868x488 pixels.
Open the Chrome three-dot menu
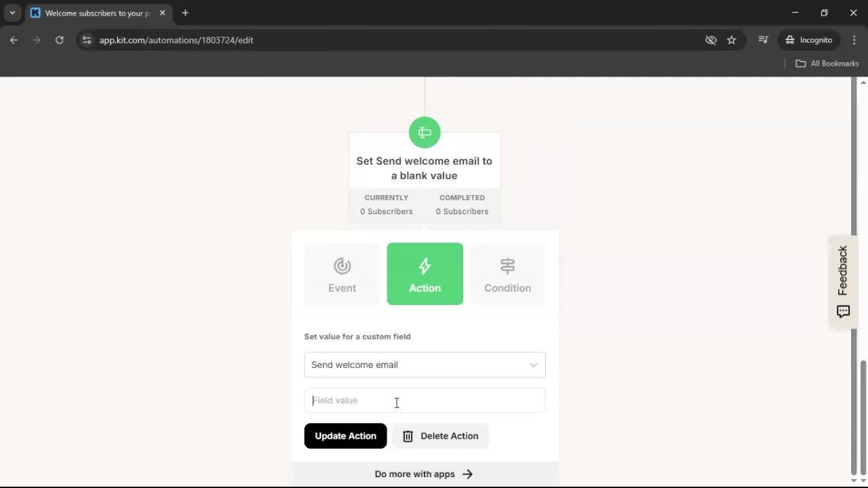854,40
